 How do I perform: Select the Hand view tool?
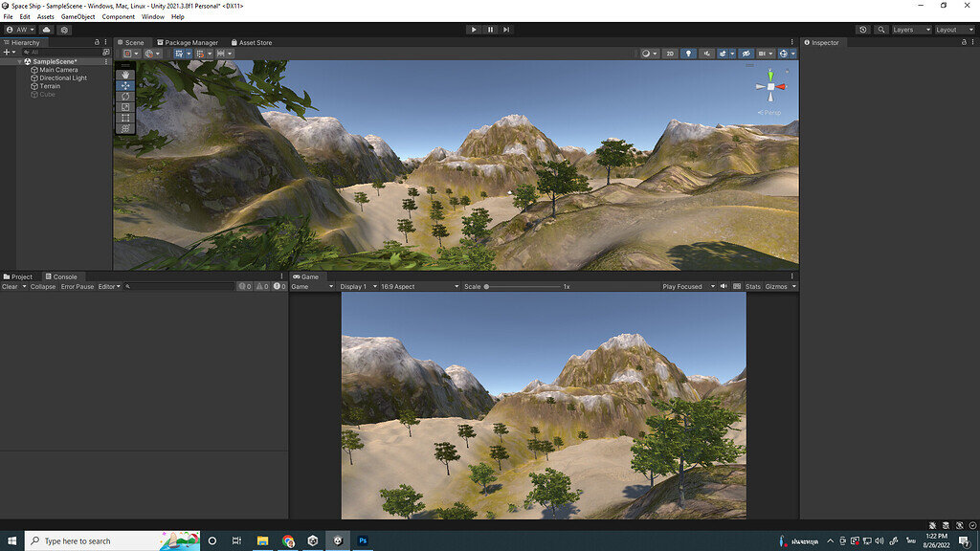[x=125, y=74]
